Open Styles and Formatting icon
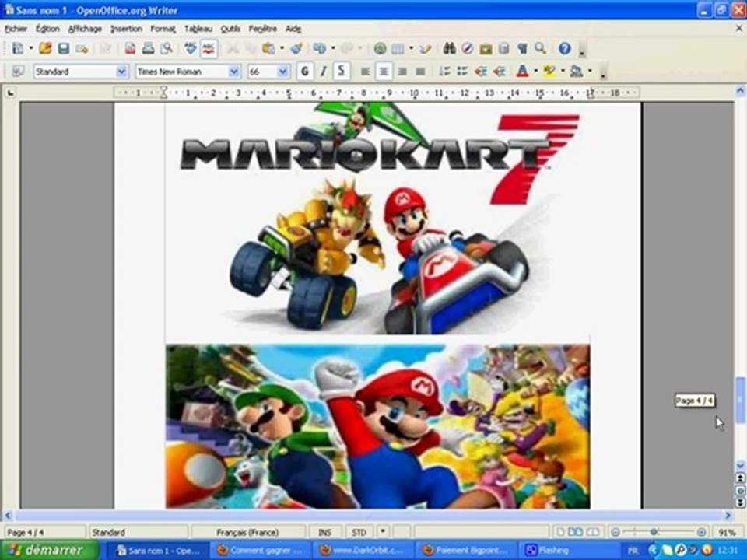This screenshot has height=560, width=747. pos(18,72)
